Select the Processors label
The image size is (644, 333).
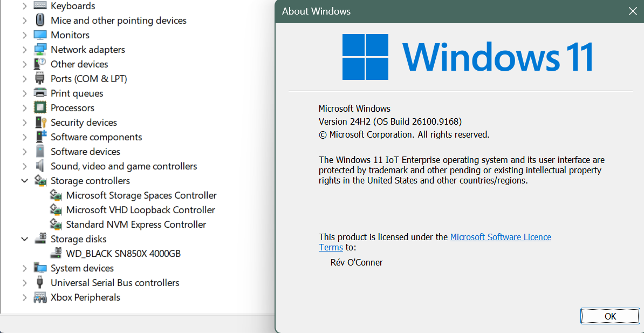72,108
